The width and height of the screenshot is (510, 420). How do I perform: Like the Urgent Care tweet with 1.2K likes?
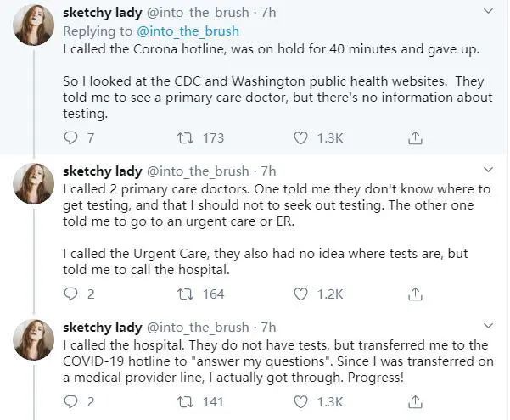301,294
